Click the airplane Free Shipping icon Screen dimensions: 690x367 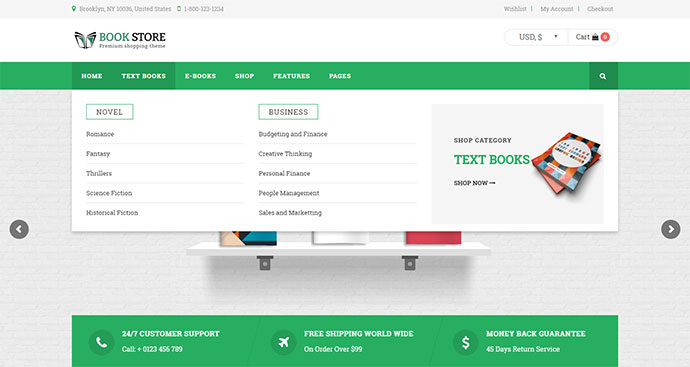(x=283, y=342)
